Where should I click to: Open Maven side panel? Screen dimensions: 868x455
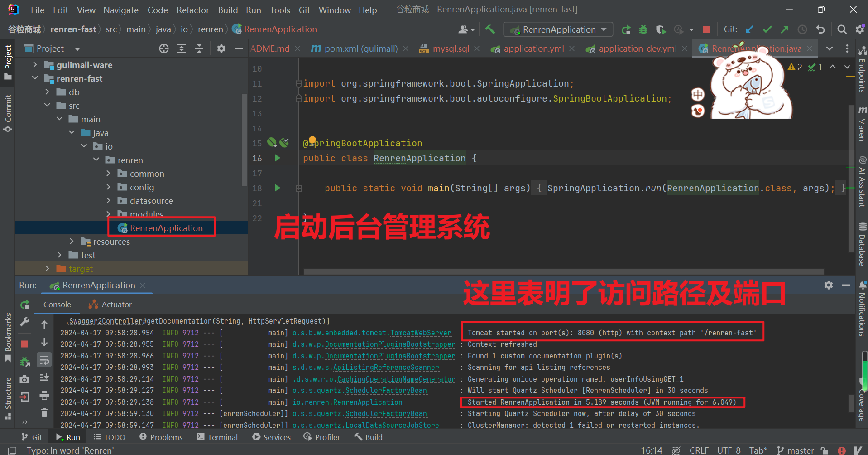tap(862, 124)
